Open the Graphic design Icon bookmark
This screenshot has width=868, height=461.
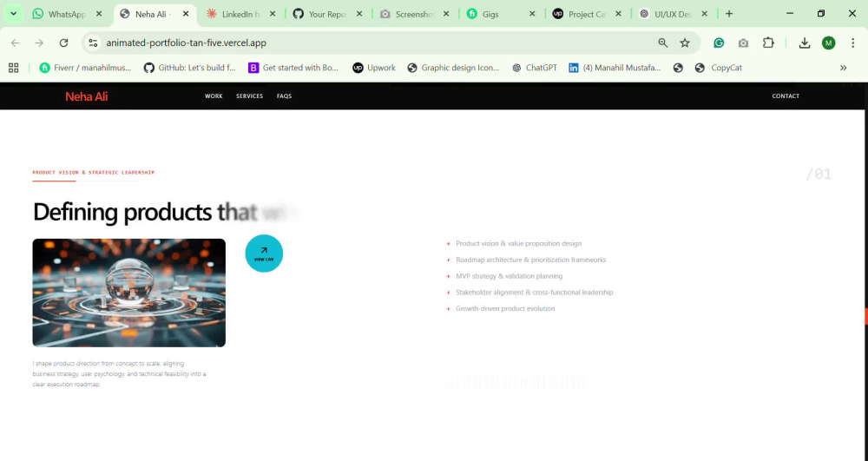pyautogui.click(x=453, y=68)
